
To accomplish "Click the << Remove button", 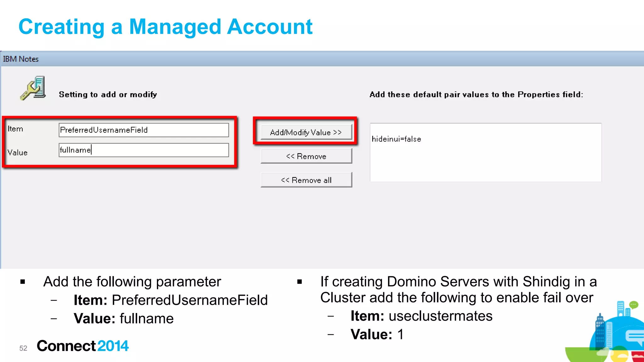I will point(306,156).
